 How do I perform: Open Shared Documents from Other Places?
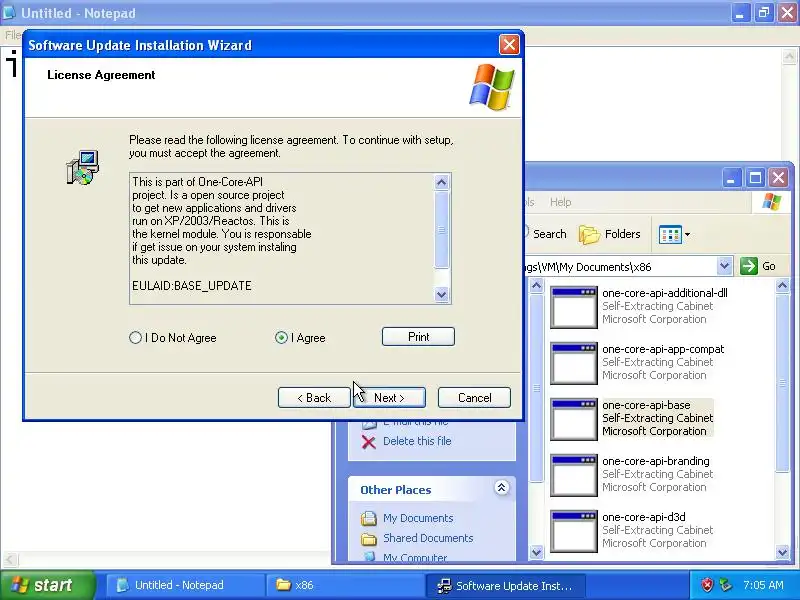(428, 538)
